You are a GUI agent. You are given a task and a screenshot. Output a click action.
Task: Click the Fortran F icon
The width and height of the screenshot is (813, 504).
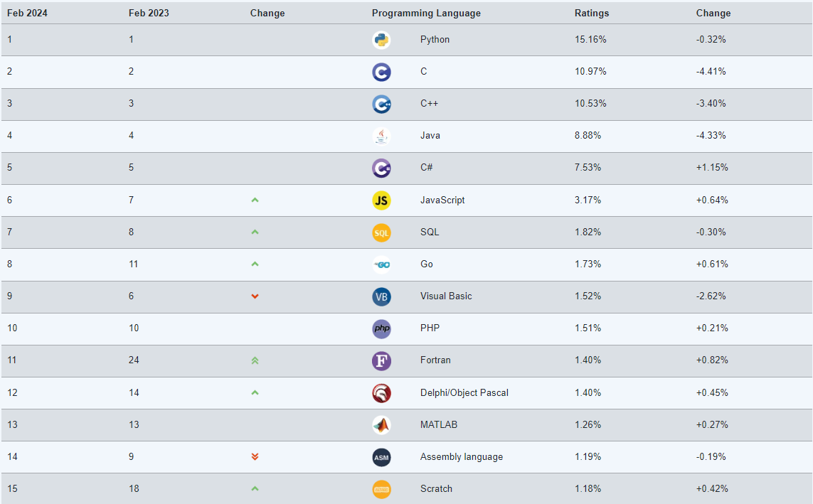(381, 360)
